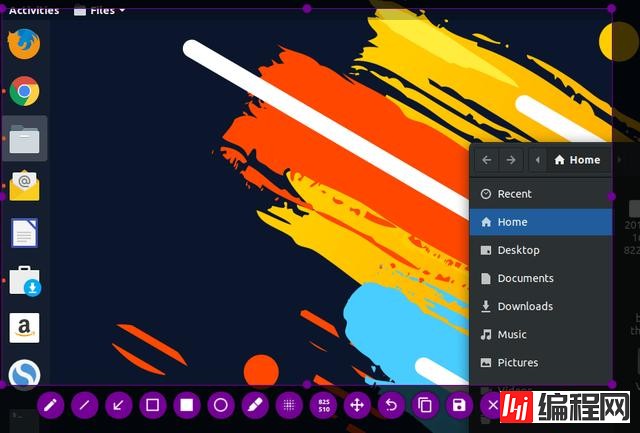Open Desktop folder in sidebar
The width and height of the screenshot is (640, 433).
541,250
